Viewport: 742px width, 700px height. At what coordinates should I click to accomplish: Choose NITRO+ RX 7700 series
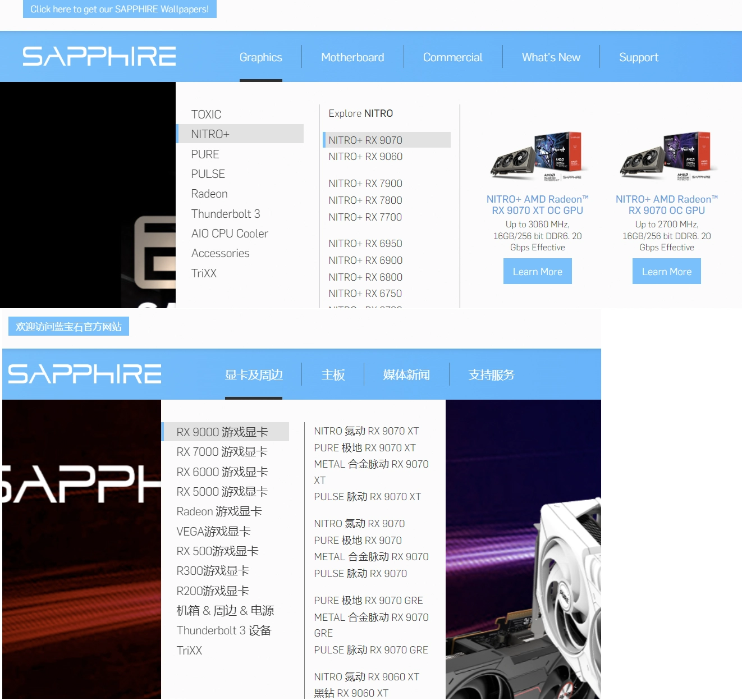point(365,217)
